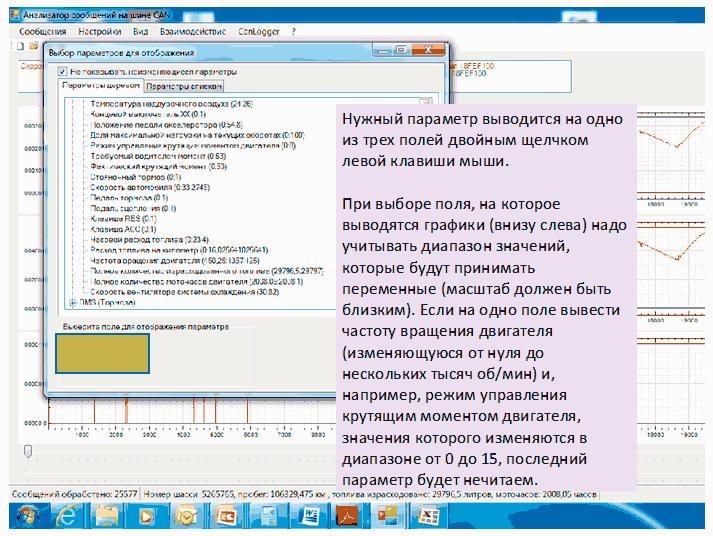
Task: Click the timeline slider handle
Action: (x=26, y=450)
